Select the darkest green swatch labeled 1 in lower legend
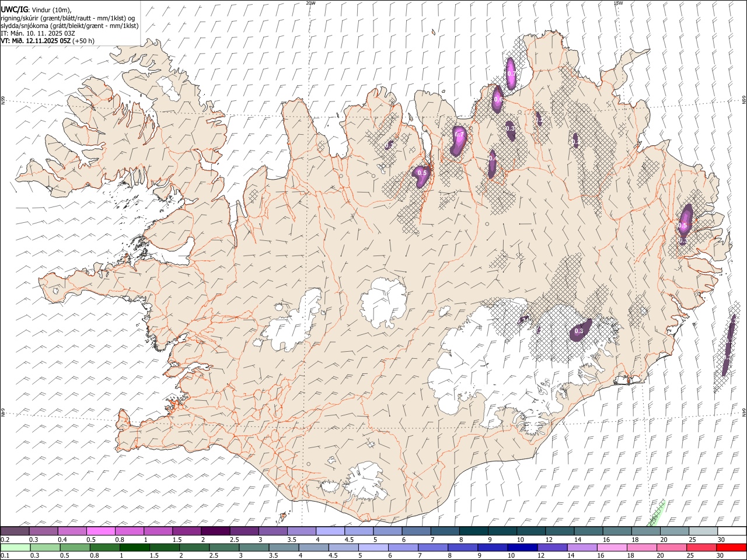The image size is (747, 560). click(x=134, y=547)
